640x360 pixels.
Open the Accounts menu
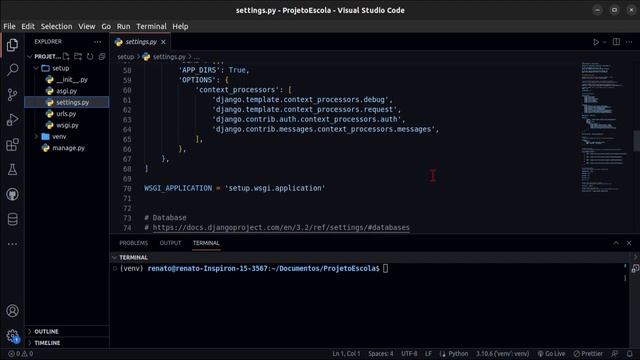point(12,311)
